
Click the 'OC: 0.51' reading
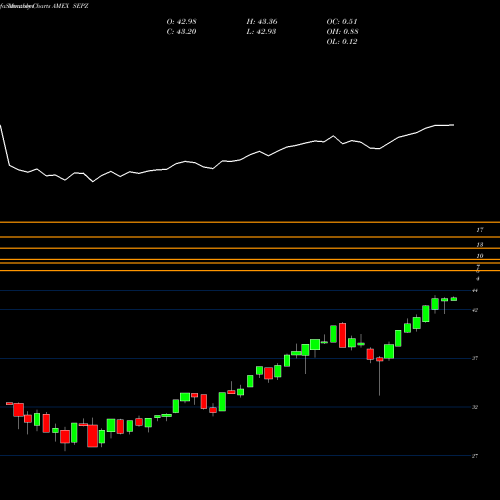tap(342, 22)
